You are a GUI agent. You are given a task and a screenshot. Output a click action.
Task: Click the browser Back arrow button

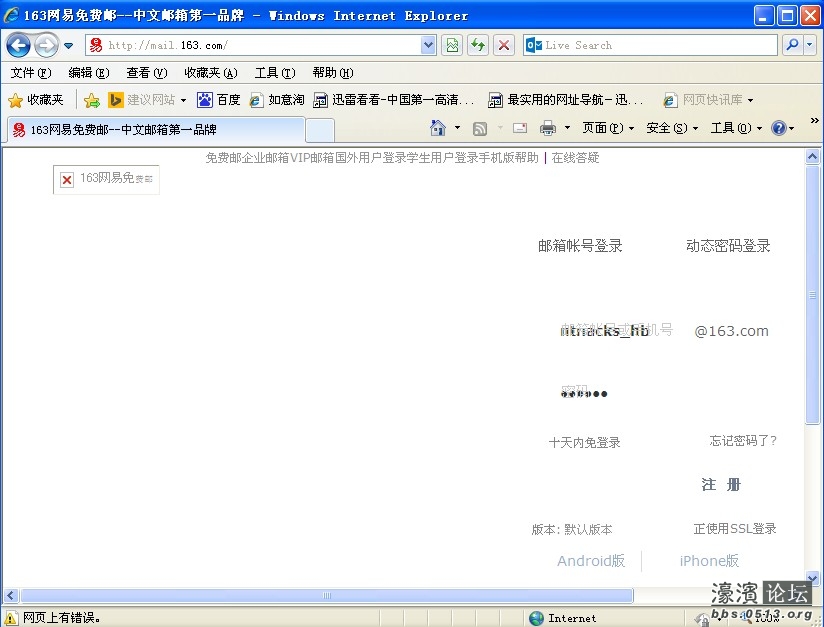coord(18,45)
